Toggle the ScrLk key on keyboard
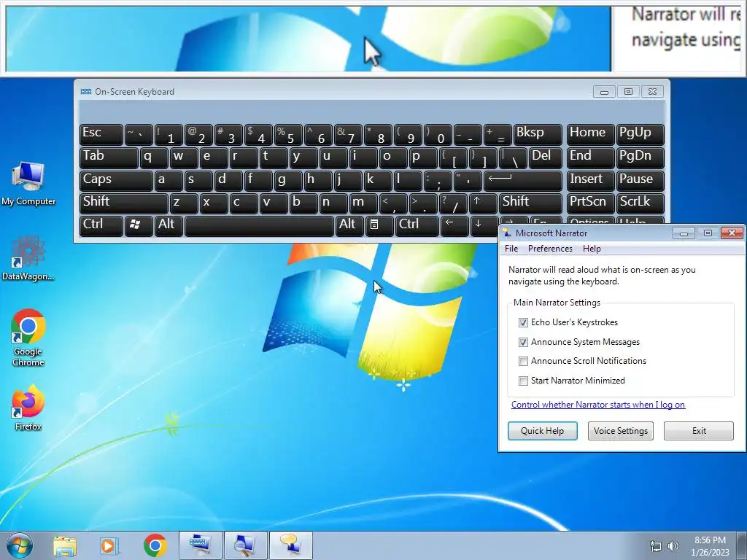This screenshot has width=747, height=560. point(640,203)
